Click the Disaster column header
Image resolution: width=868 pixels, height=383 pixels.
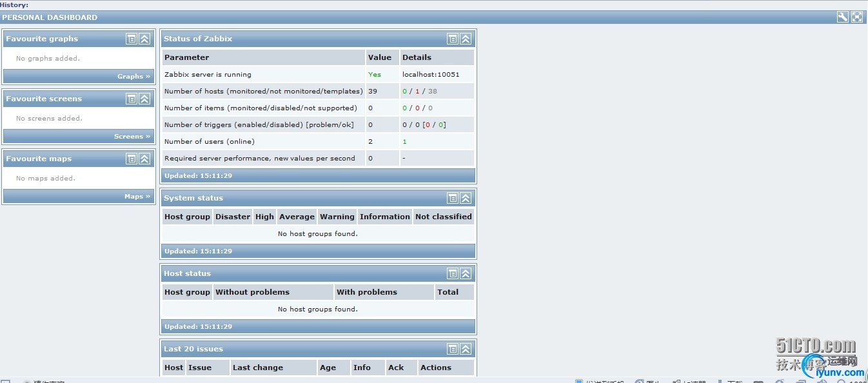click(x=233, y=217)
